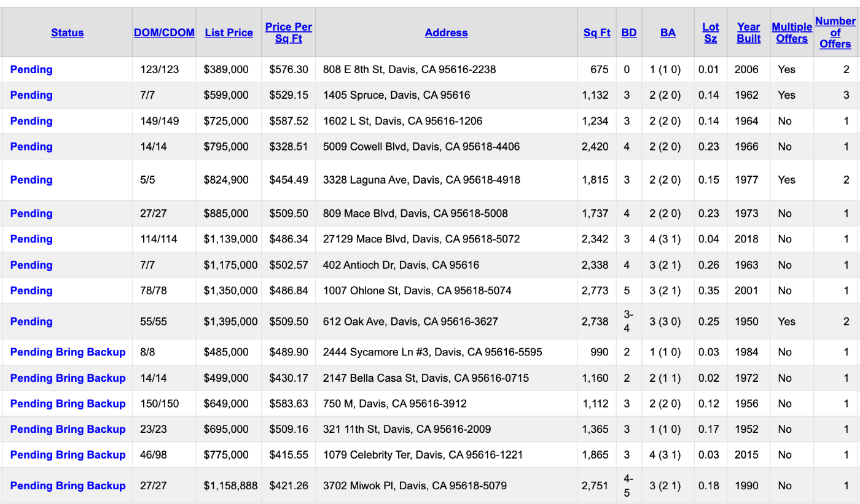Sort by BD column header
The height and width of the screenshot is (504, 860).
(x=629, y=33)
